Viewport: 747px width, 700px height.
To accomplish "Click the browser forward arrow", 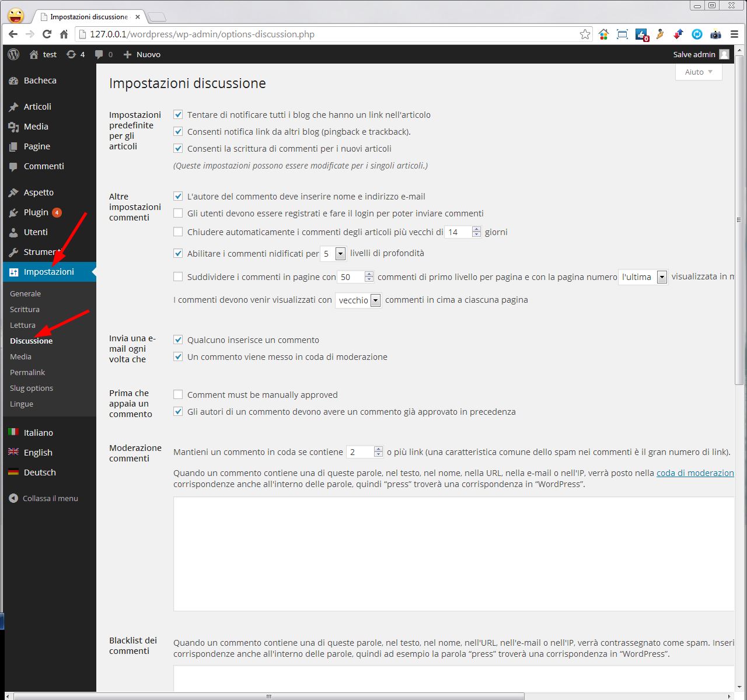I will tap(30, 34).
